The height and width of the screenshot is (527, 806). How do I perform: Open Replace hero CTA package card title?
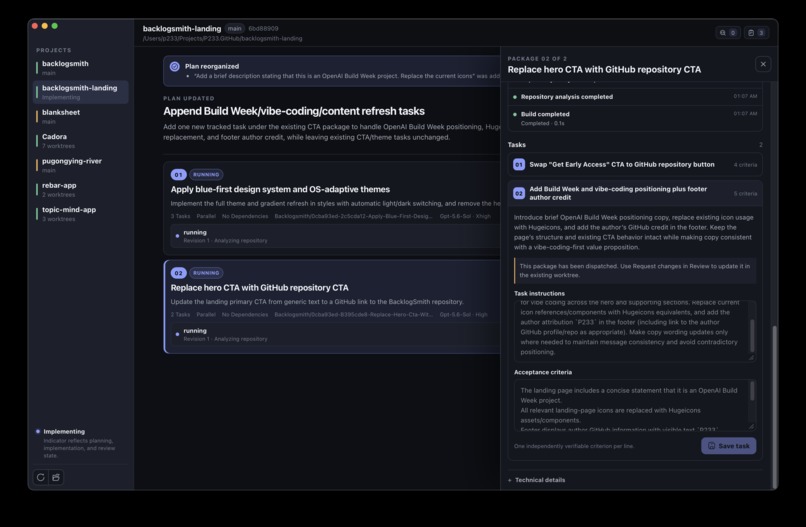(x=260, y=288)
